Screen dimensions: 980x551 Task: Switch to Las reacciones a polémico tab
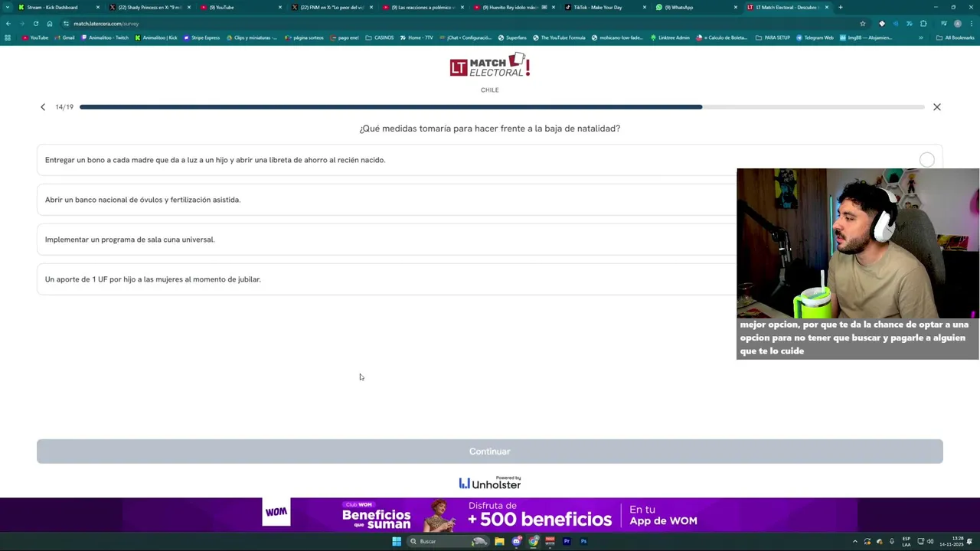coord(423,8)
